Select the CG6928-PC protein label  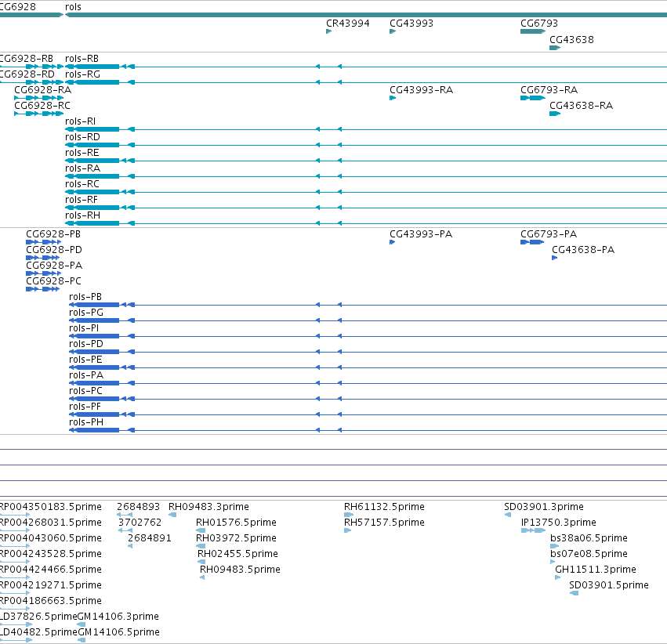(53, 281)
